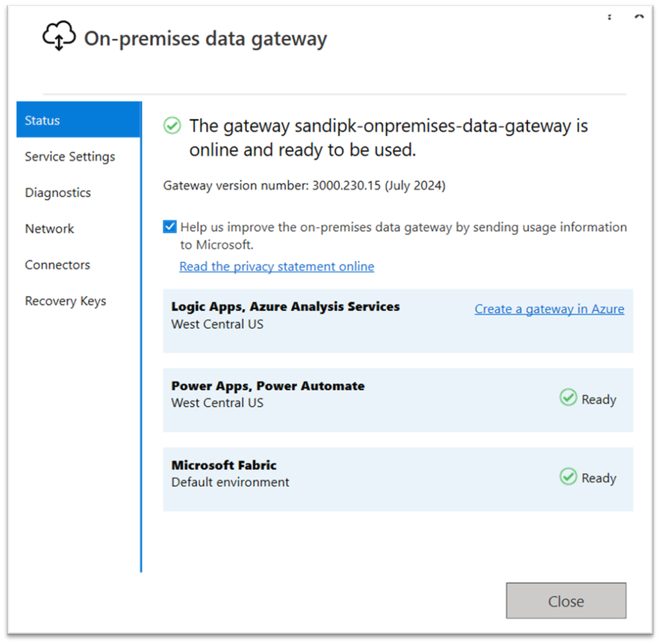The height and width of the screenshot is (644, 660).
Task: Open the Connectors tab
Action: pyautogui.click(x=57, y=265)
